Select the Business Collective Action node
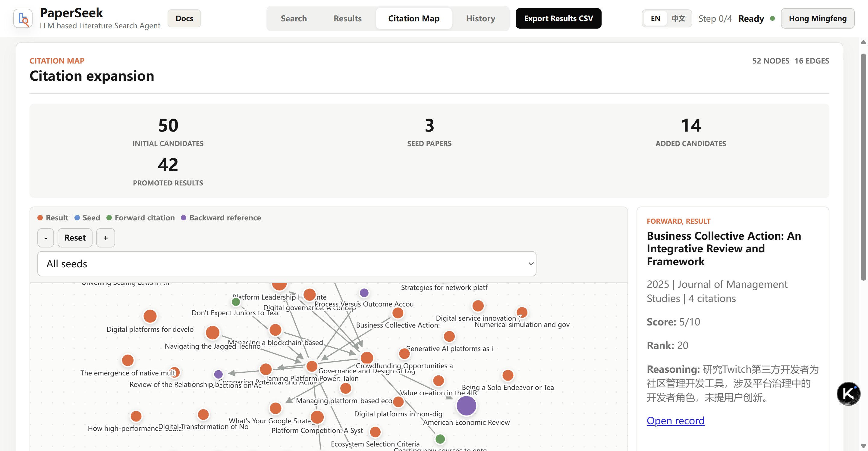The image size is (868, 451). pyautogui.click(x=398, y=313)
